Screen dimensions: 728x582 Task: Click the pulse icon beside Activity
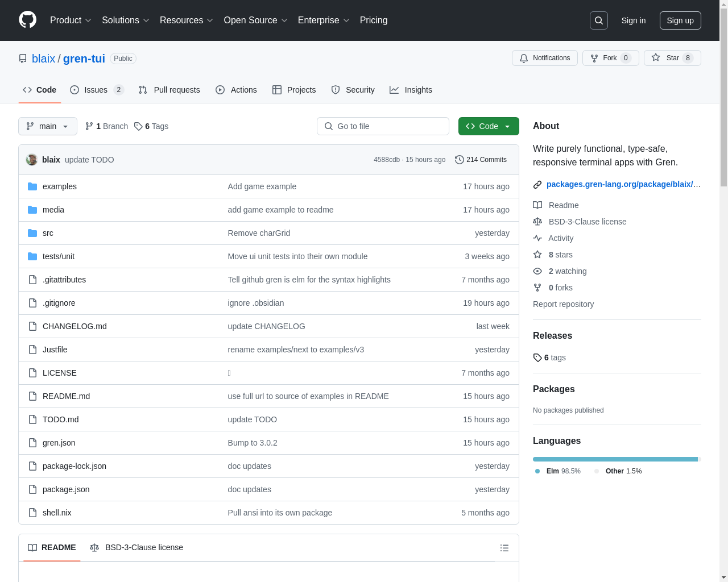[x=537, y=238]
